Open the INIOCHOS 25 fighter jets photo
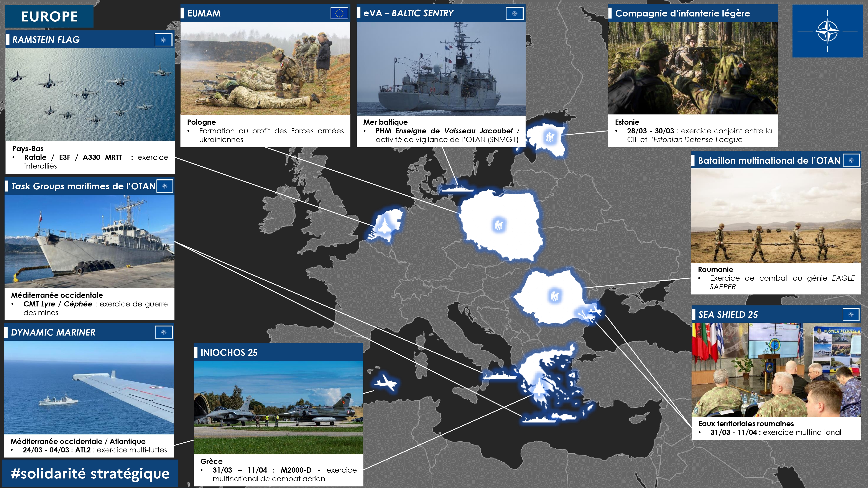This screenshot has height=488, width=868. point(278,408)
